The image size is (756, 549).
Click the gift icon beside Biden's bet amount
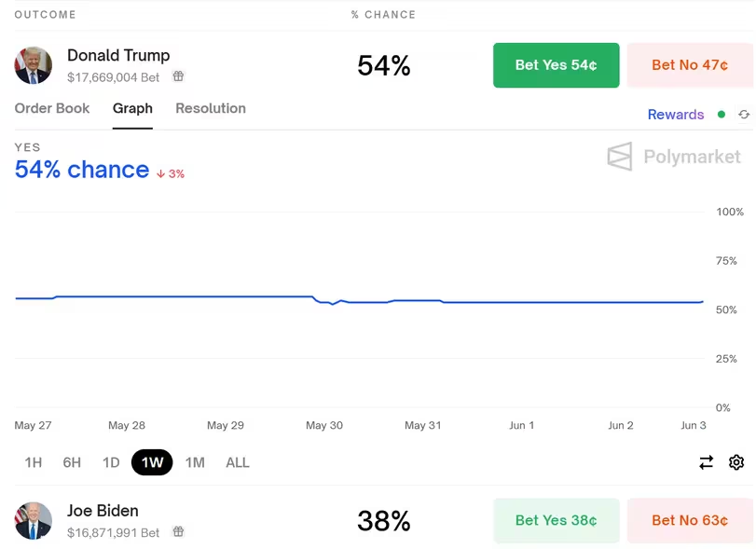tap(178, 531)
